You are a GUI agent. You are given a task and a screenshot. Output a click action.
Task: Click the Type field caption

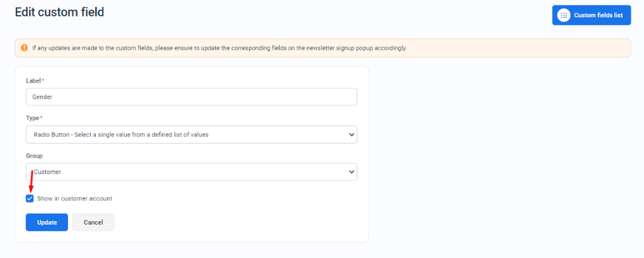pyautogui.click(x=32, y=118)
